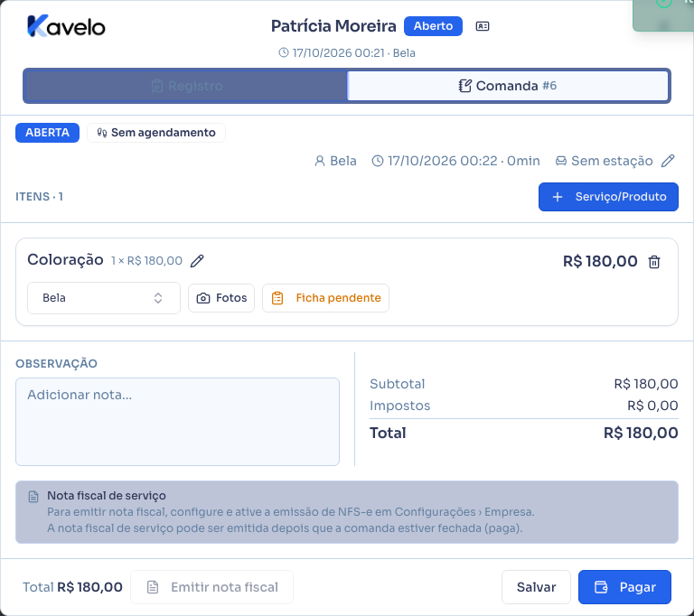Click Pagar to pay the comanda
The width and height of the screenshot is (694, 616).
(x=624, y=587)
